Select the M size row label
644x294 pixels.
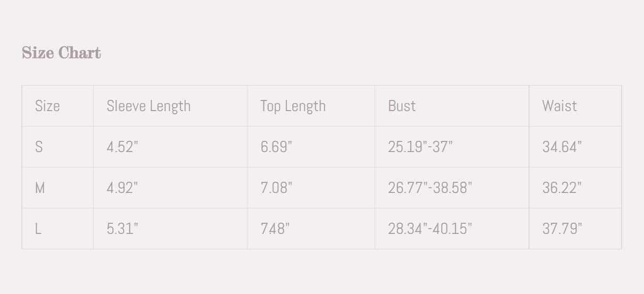tap(40, 188)
